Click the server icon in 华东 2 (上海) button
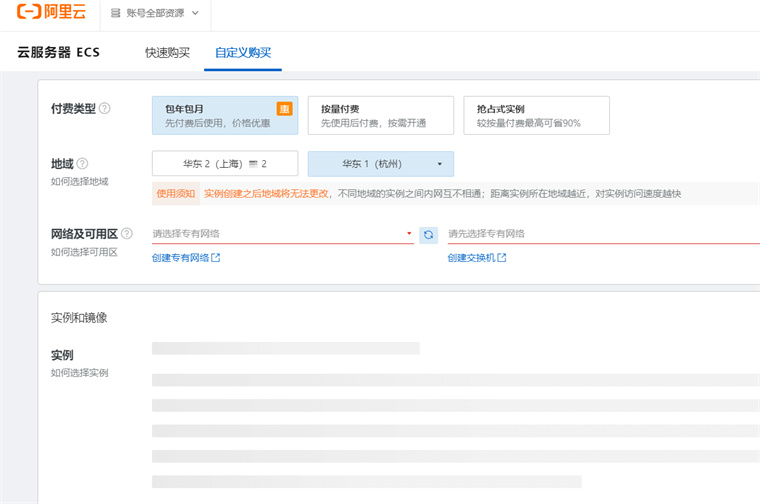Viewport: 760px width, 504px height. coord(254,163)
